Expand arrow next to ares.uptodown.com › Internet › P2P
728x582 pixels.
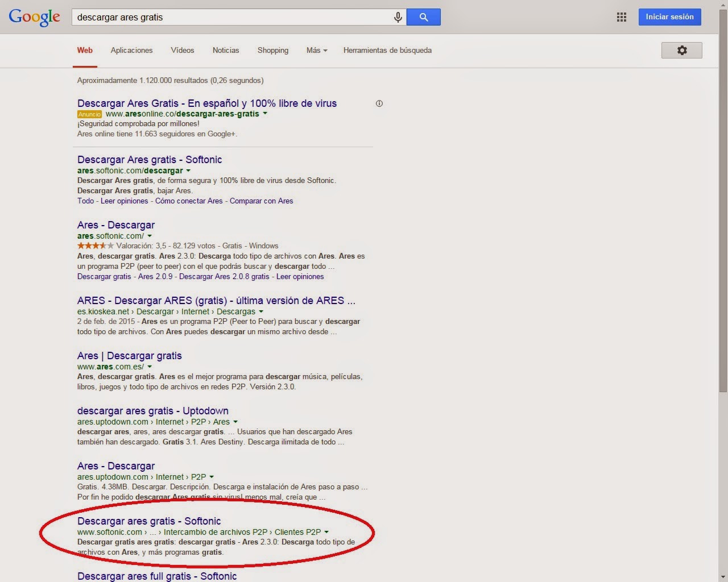point(212,477)
